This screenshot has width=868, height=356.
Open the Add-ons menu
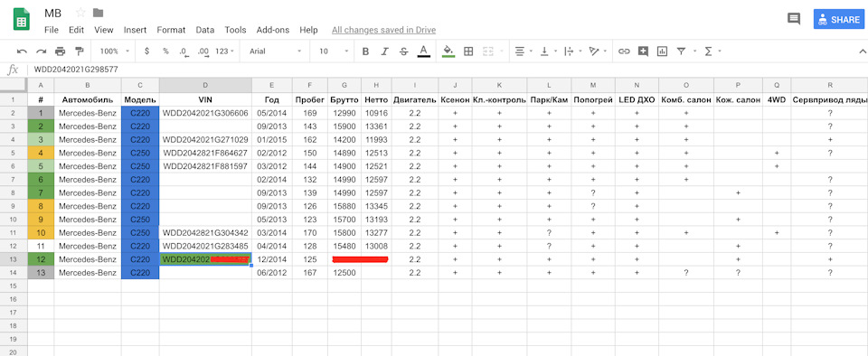click(x=273, y=30)
